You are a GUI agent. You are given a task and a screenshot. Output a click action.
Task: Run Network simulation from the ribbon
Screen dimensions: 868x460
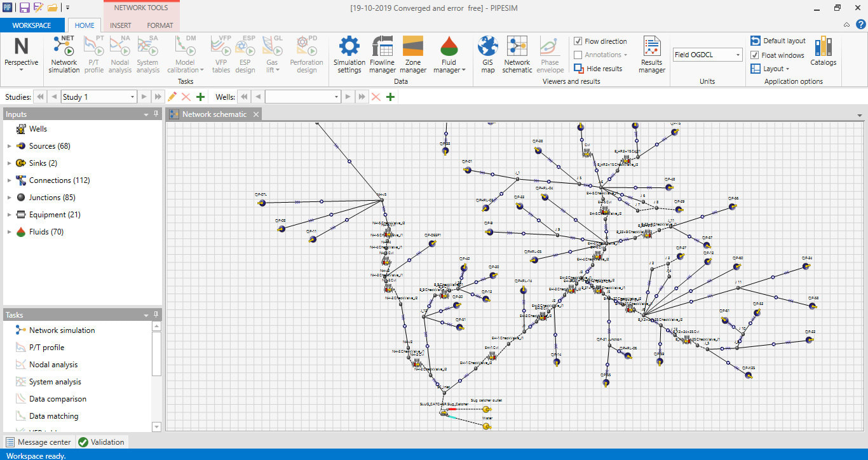[x=64, y=55]
